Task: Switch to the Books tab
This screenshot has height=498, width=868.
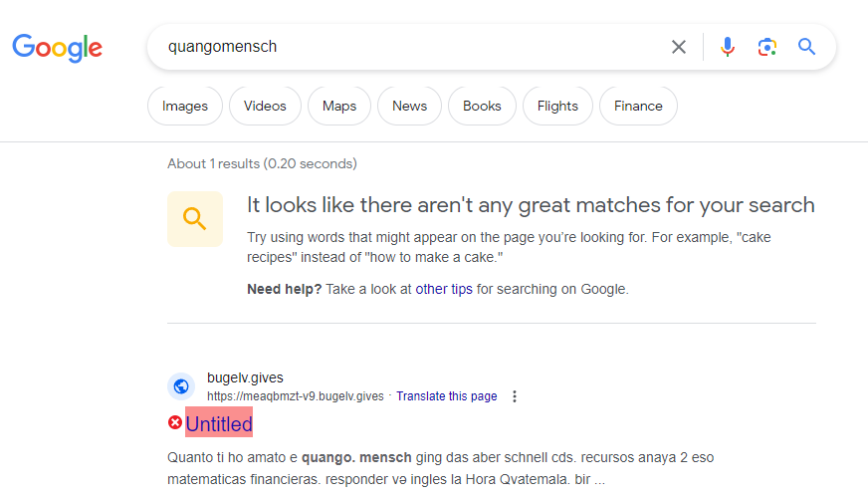Action: coord(482,106)
